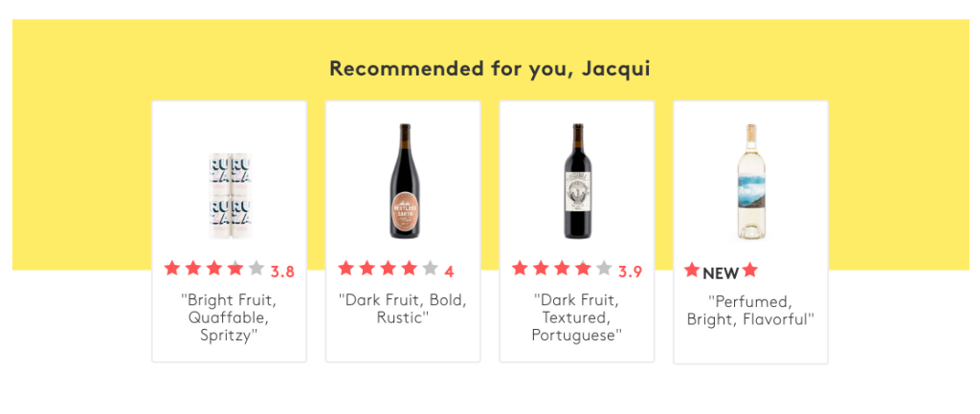
Task: Open the Westland Earth red wine bottle image
Action: (403, 182)
